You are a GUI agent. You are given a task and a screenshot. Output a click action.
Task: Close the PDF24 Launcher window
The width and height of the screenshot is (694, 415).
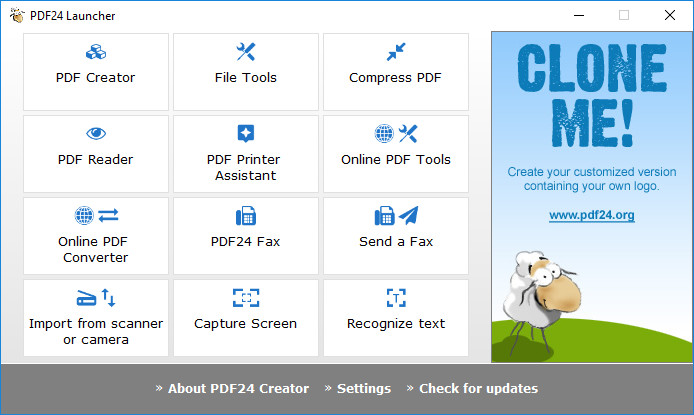point(669,15)
